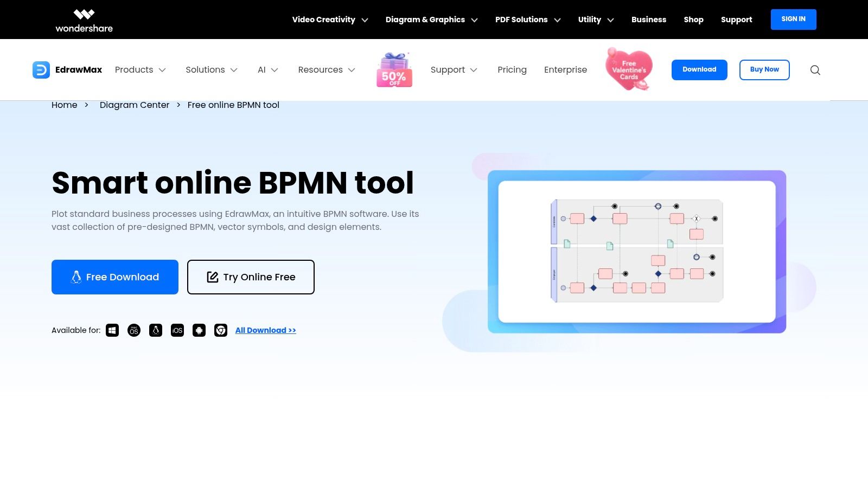
Task: Click the Free Download button
Action: click(114, 277)
